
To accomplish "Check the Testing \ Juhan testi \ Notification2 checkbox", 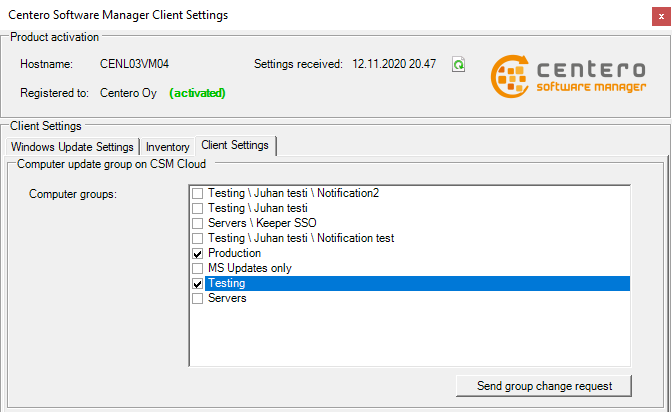I will [198, 193].
